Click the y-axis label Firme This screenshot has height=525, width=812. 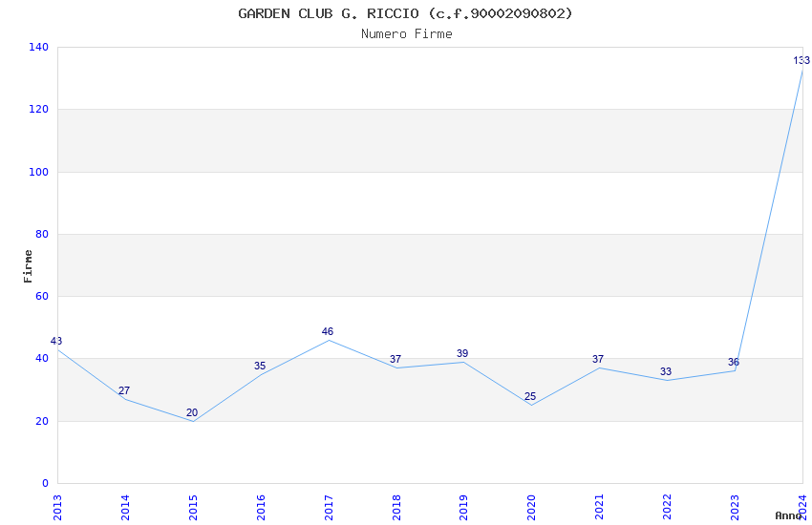pos(28,266)
